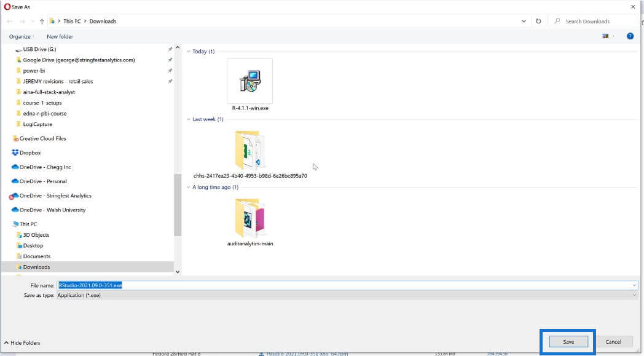Select USB Drive (G:) in sidebar
The width and height of the screenshot is (644, 356).
[39, 49]
